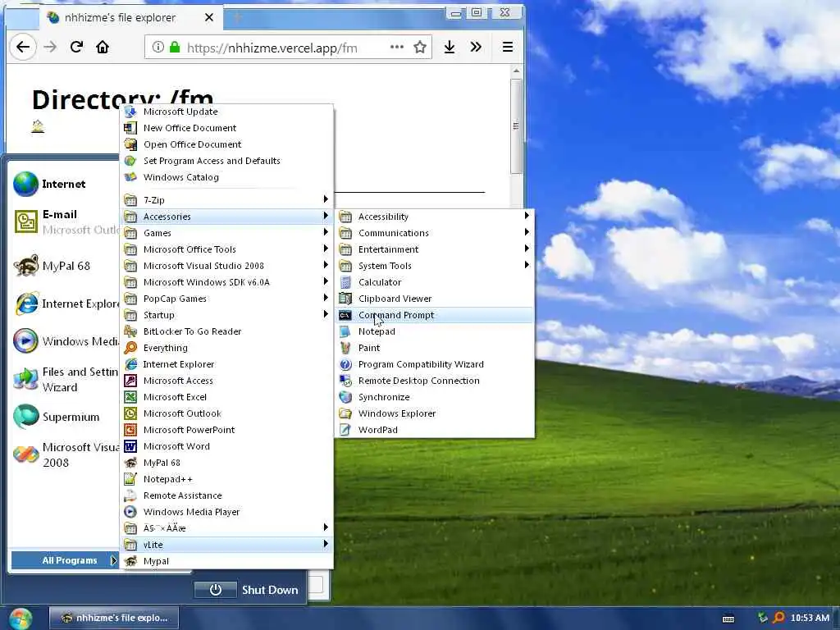Click the New Office Document icon

[x=130, y=128]
